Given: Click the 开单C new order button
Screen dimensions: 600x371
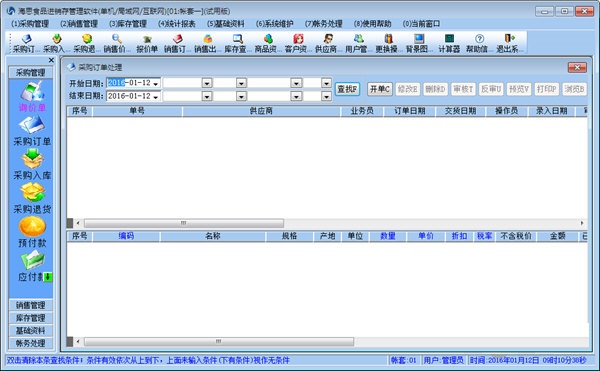Looking at the screenshot, I should [x=380, y=89].
